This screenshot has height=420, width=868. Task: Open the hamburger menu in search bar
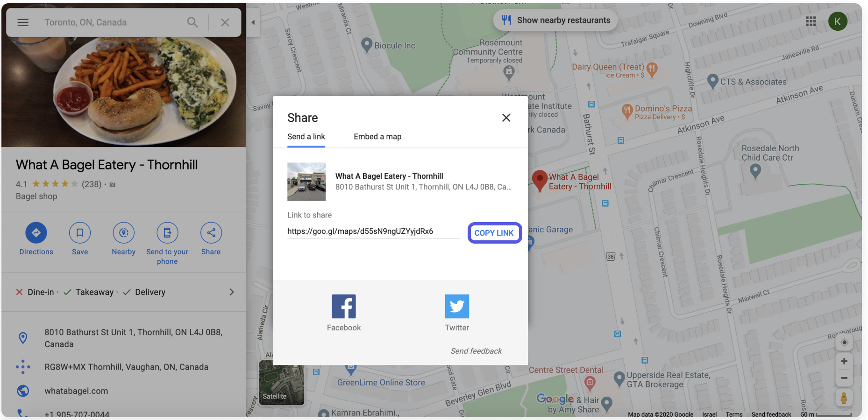(x=23, y=22)
